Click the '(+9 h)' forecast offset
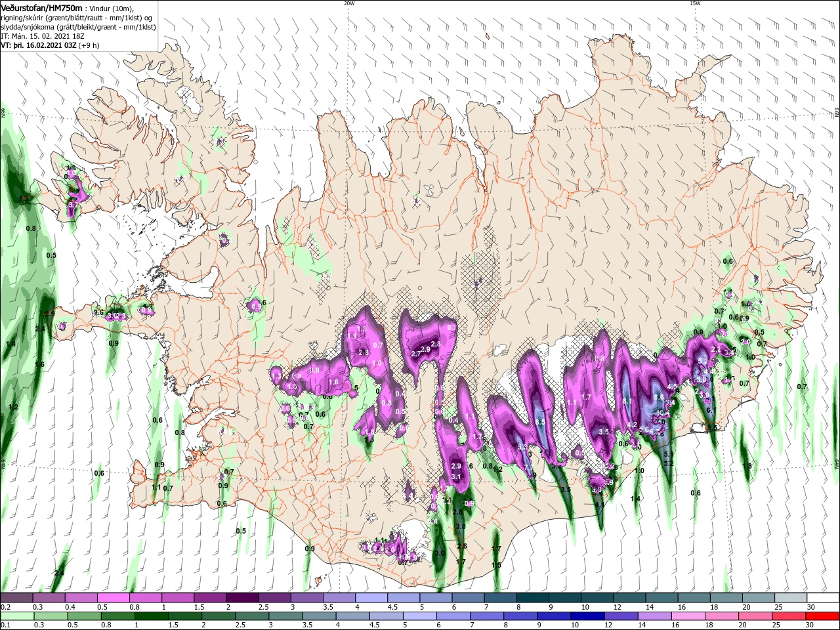This screenshot has width=840, height=630. click(x=90, y=45)
